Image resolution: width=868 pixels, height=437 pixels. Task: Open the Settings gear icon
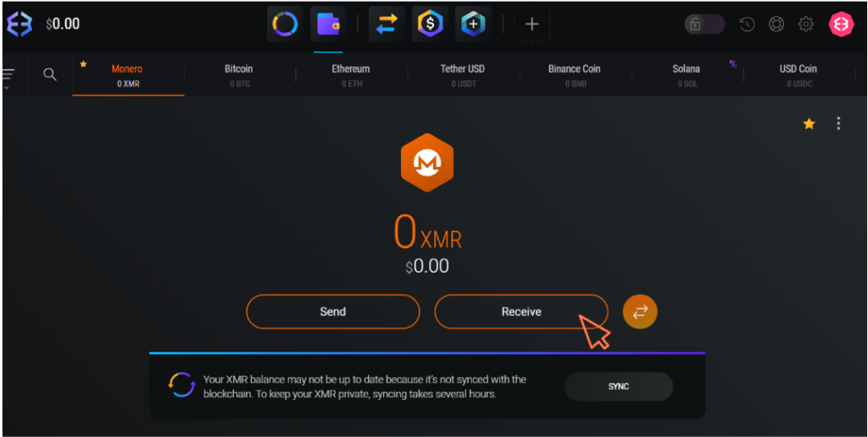[806, 25]
